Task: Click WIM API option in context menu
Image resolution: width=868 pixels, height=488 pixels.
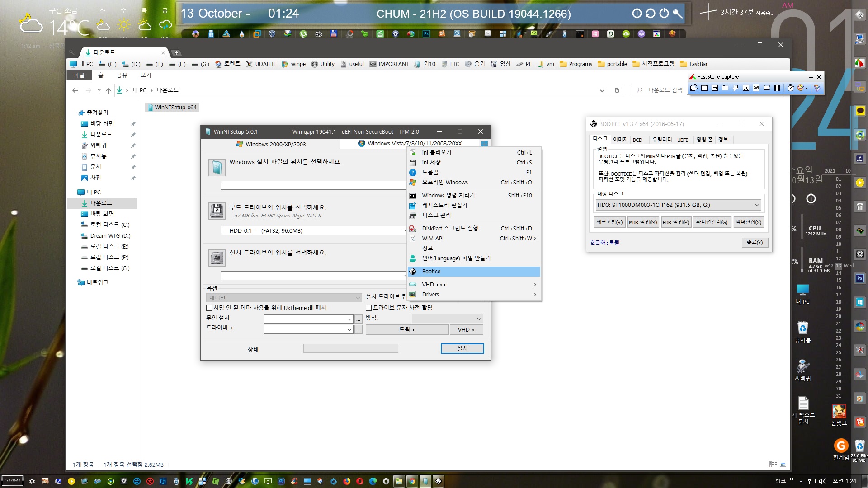Action: click(433, 238)
